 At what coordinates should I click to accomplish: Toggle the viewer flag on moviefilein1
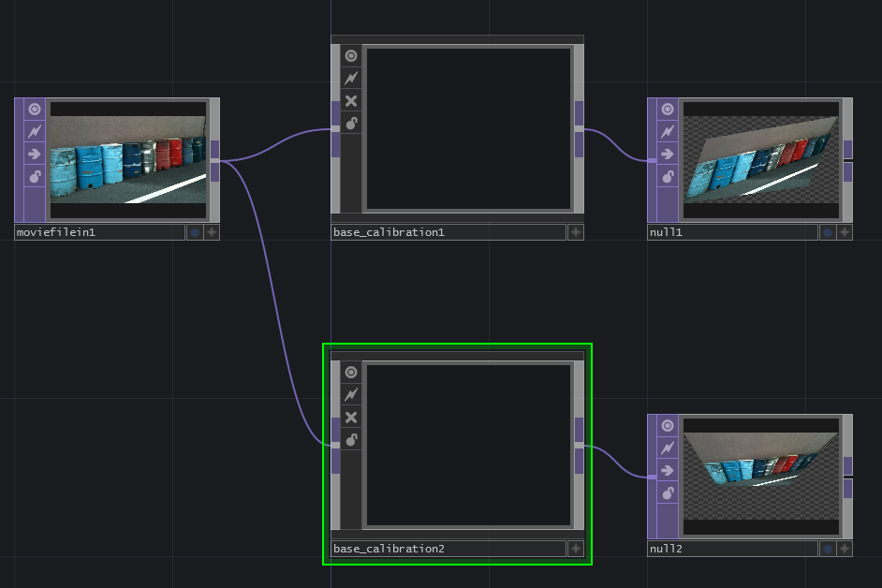pos(35,109)
